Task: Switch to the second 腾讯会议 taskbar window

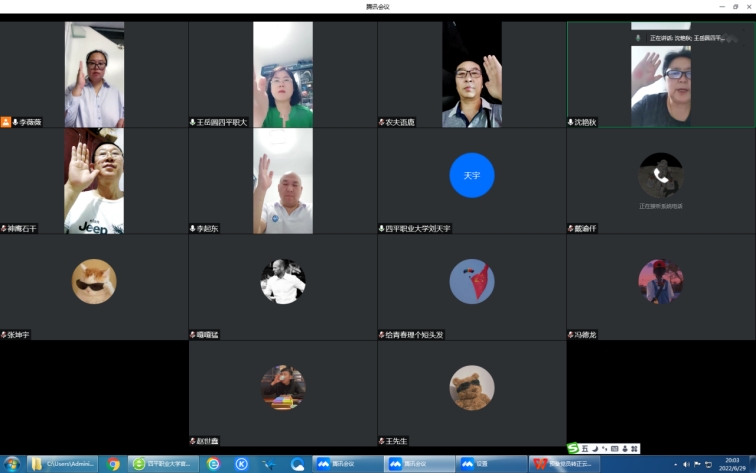Action: click(x=419, y=464)
